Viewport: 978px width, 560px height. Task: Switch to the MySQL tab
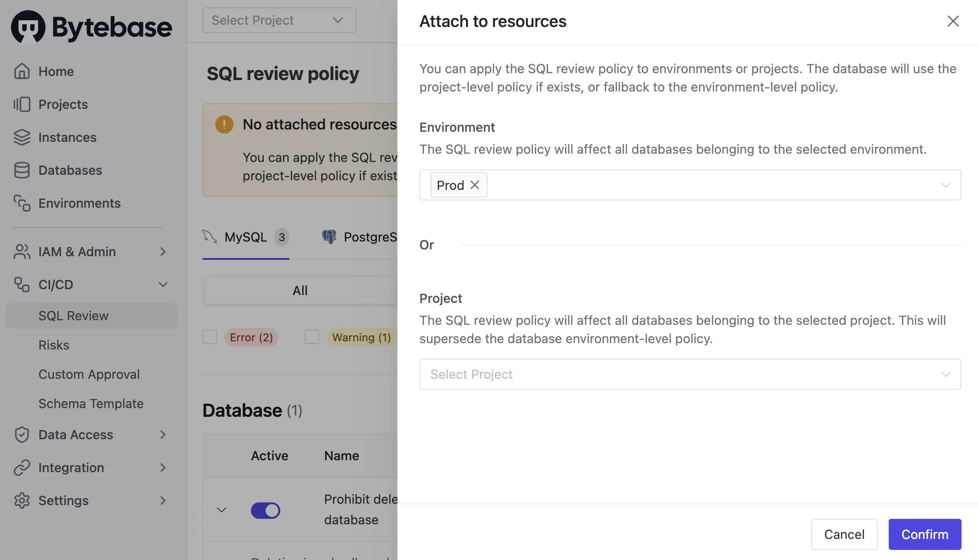[245, 237]
